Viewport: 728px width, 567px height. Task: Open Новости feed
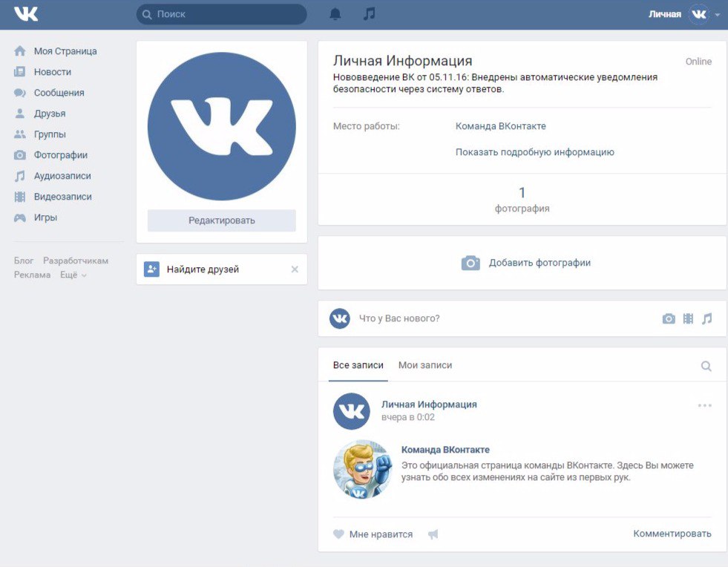[53, 72]
